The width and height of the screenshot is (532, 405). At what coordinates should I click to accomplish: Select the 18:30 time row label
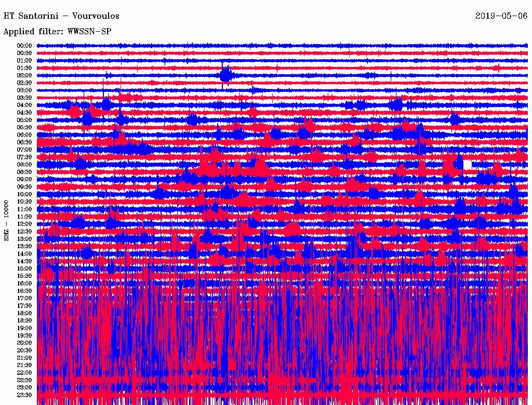(24, 320)
